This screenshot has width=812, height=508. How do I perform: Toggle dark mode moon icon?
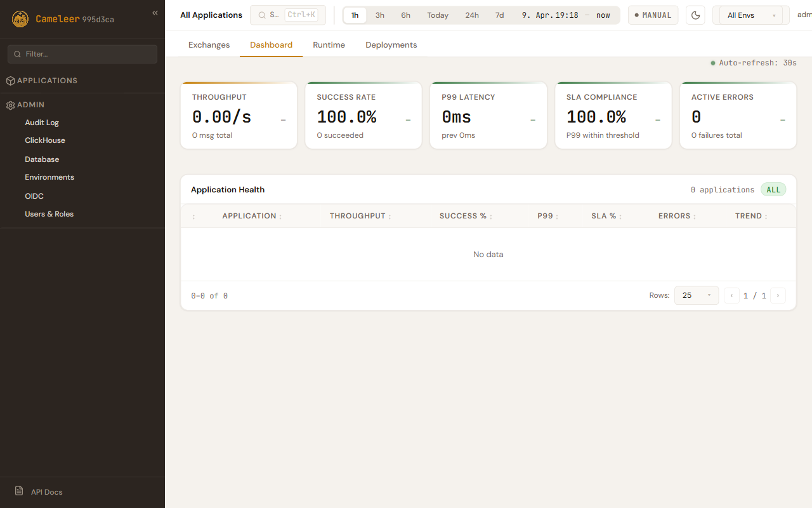coord(695,15)
